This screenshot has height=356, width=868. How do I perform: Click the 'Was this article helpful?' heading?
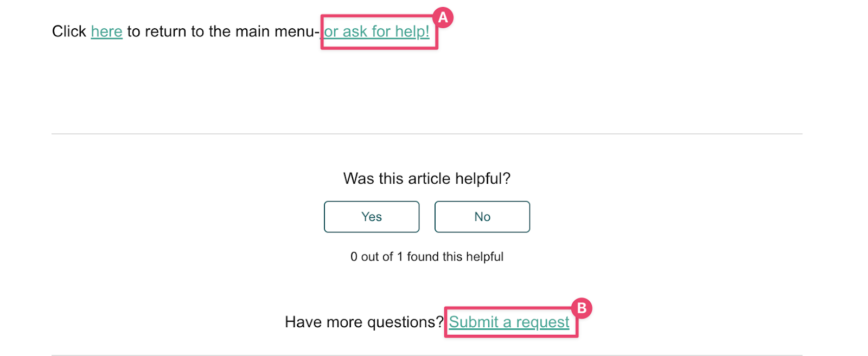426,178
